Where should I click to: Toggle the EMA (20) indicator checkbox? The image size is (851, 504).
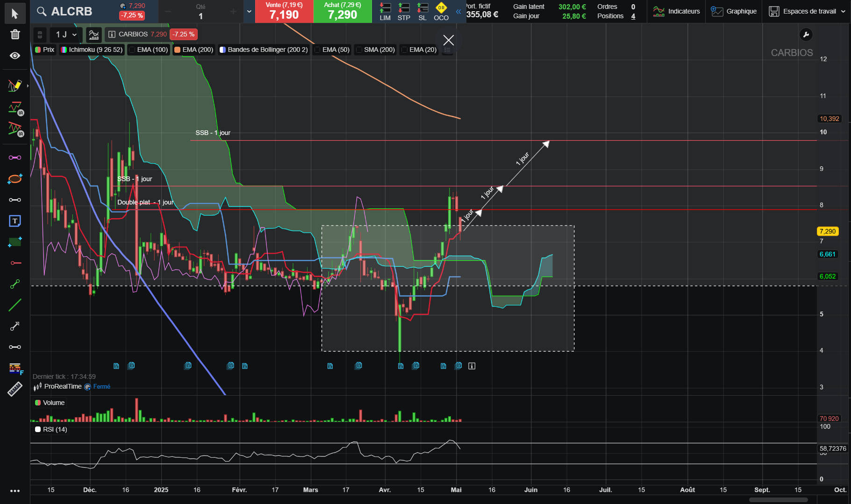pos(405,50)
